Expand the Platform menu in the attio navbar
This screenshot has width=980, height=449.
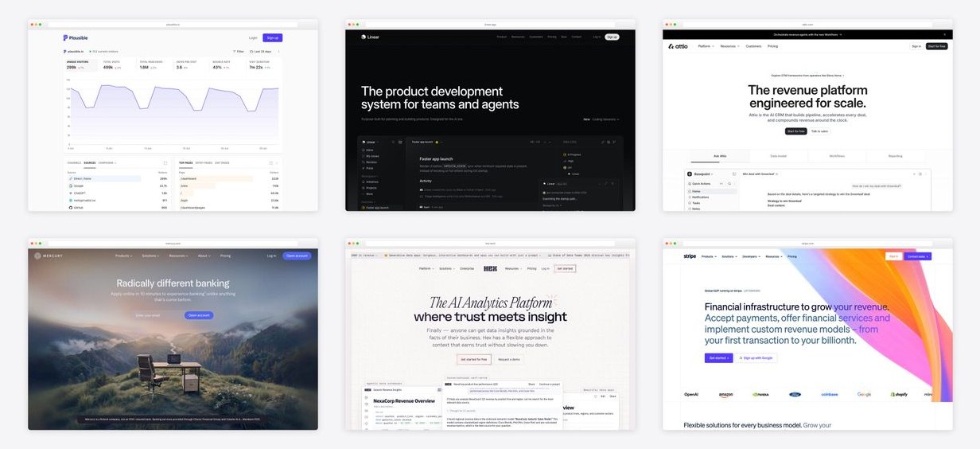pos(706,46)
